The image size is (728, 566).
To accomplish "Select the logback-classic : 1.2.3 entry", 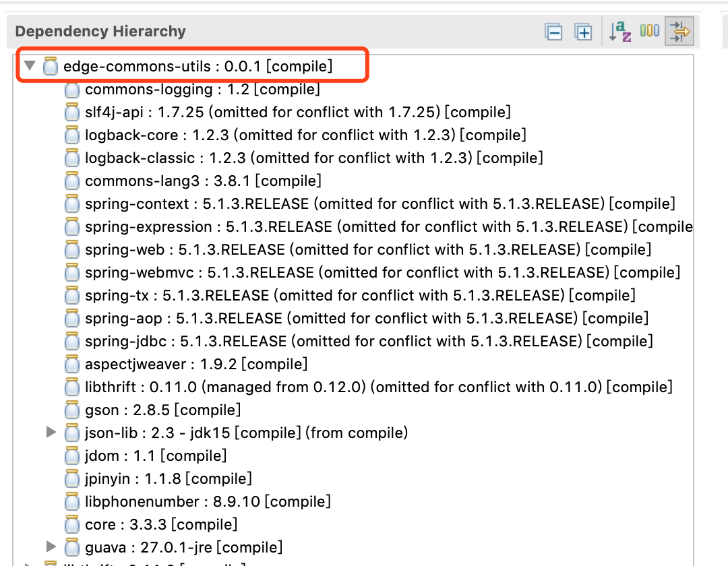I will click(314, 158).
